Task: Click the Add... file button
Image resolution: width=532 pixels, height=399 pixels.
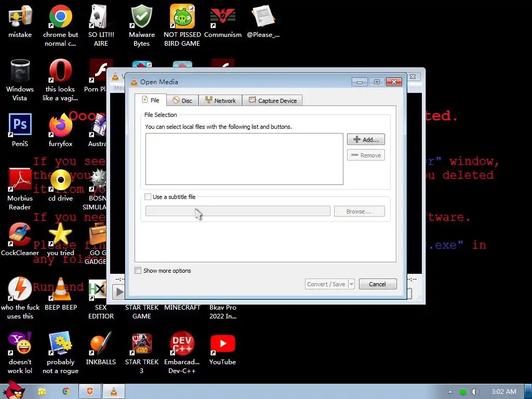Action: pyautogui.click(x=366, y=139)
